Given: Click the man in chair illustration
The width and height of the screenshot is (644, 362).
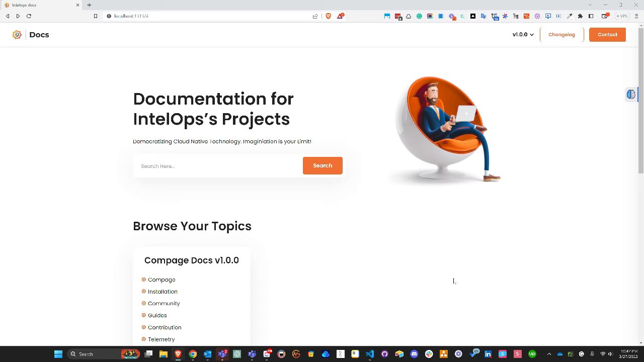Looking at the screenshot, I should coord(447,129).
